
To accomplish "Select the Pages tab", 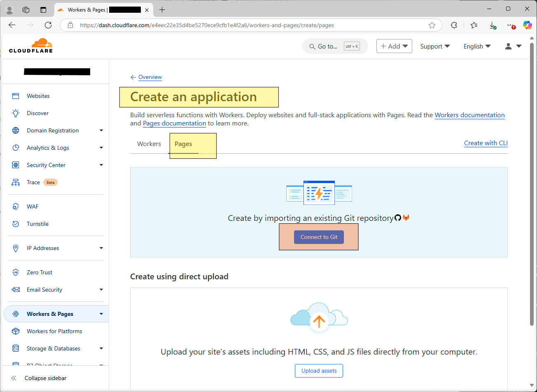I will [x=183, y=144].
